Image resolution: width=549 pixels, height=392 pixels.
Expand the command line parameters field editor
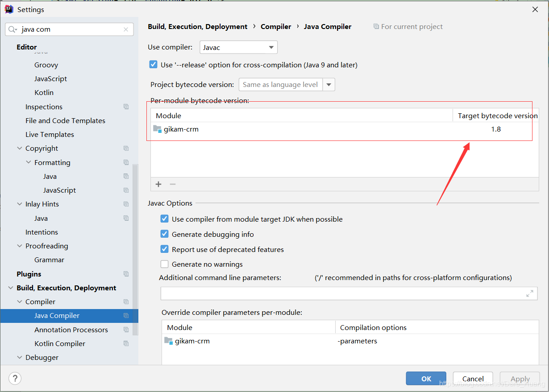coord(529,293)
